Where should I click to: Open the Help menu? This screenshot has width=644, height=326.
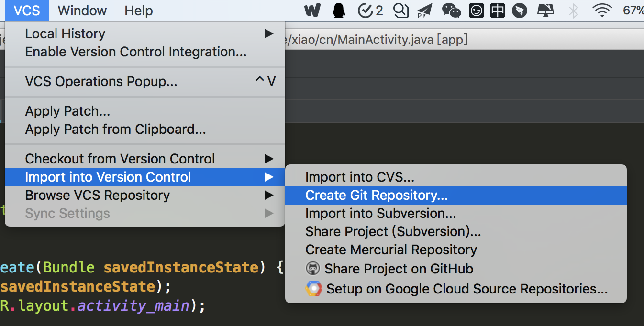138,11
